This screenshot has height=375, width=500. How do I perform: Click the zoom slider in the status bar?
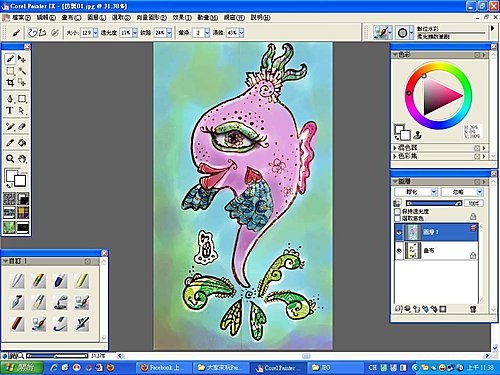point(57,356)
